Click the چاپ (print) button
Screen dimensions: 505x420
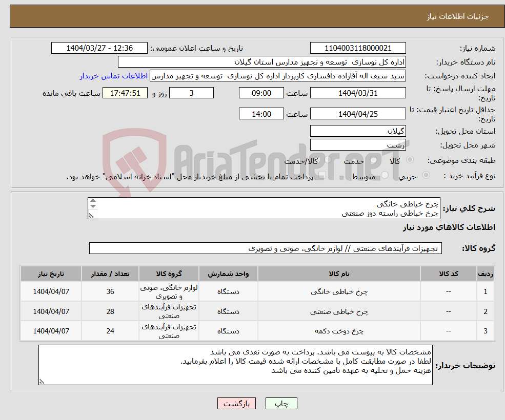pyautogui.click(x=281, y=403)
